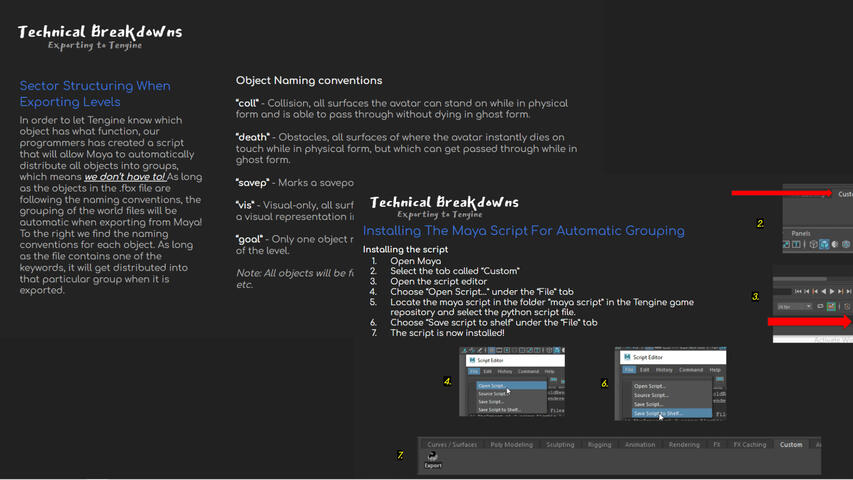The height and width of the screenshot is (480, 853).
Task: Open the Rigging shelf tab
Action: click(x=599, y=445)
